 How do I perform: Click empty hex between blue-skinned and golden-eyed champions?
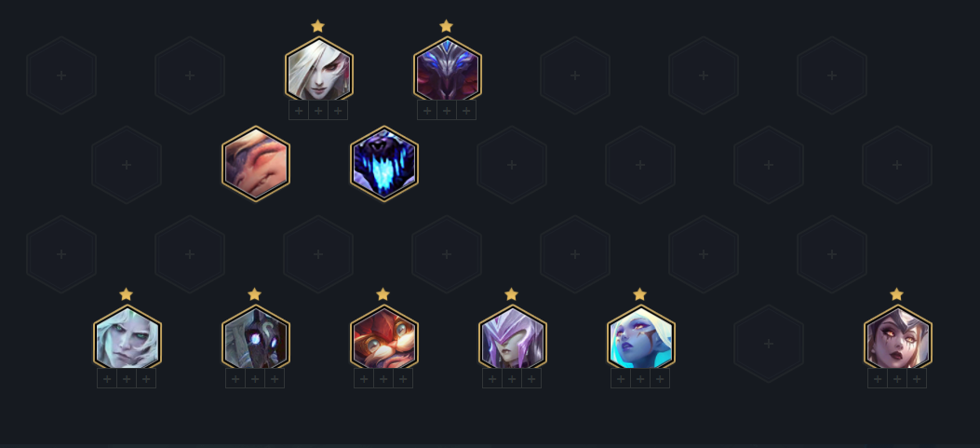769,344
